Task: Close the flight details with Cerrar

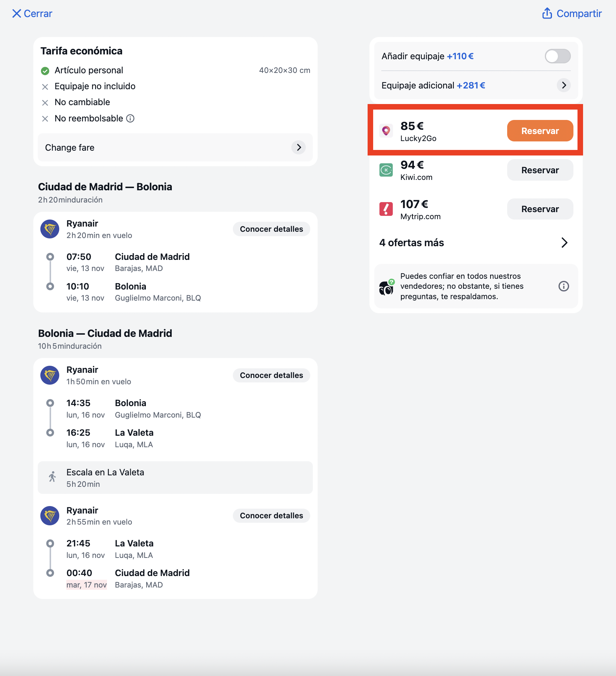Action: [x=32, y=14]
